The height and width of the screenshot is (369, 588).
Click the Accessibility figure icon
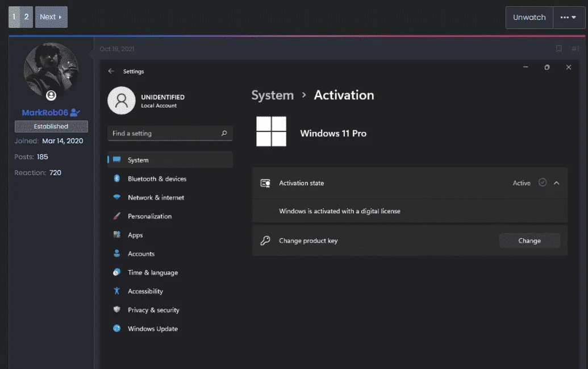pyautogui.click(x=116, y=291)
